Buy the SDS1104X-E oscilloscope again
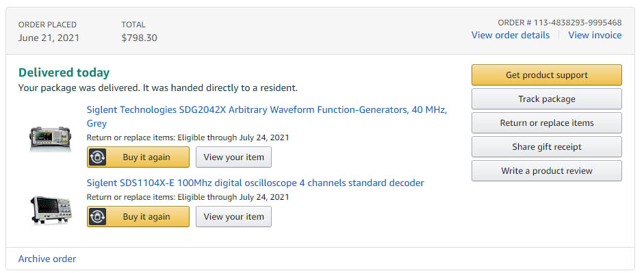The height and width of the screenshot is (273, 644). click(138, 216)
